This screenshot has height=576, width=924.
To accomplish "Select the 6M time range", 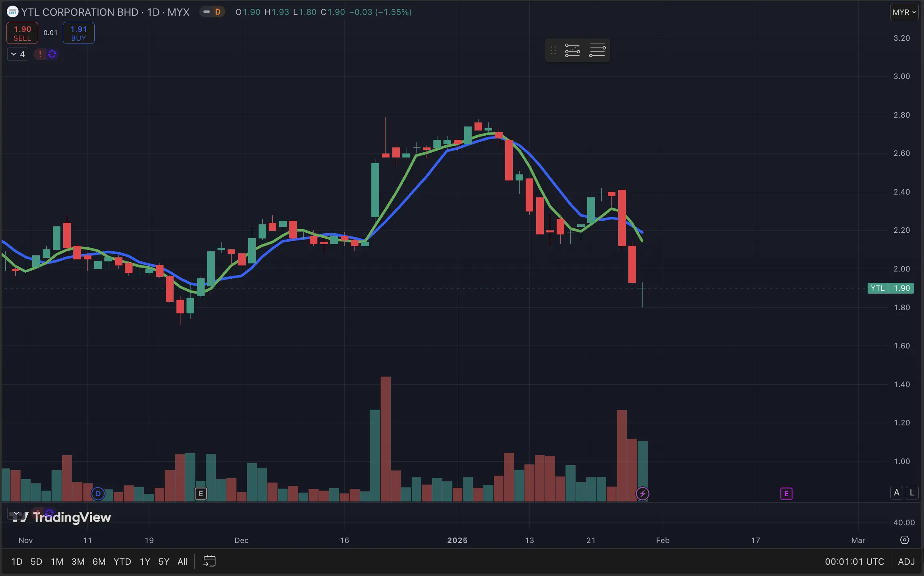I will [x=99, y=561].
